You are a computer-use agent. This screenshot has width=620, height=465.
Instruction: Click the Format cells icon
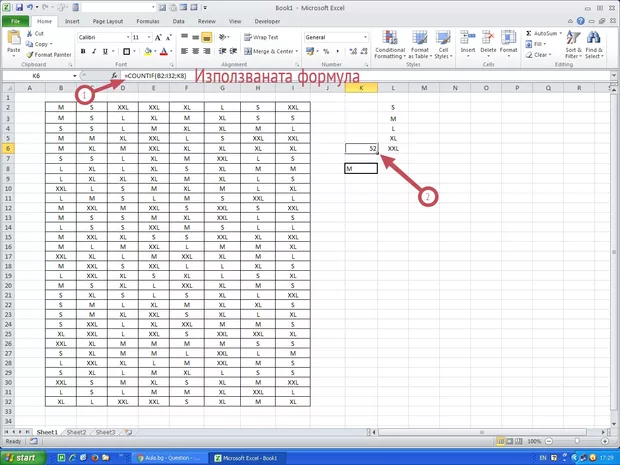tap(508, 38)
